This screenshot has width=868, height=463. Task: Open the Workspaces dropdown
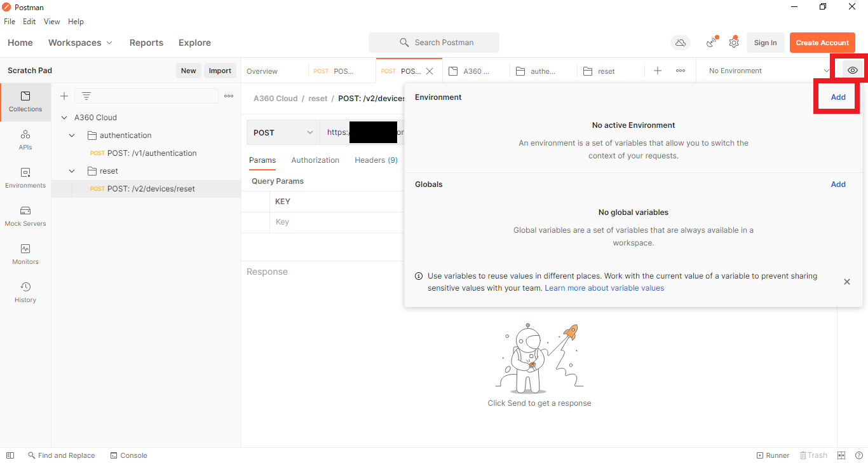tap(80, 43)
